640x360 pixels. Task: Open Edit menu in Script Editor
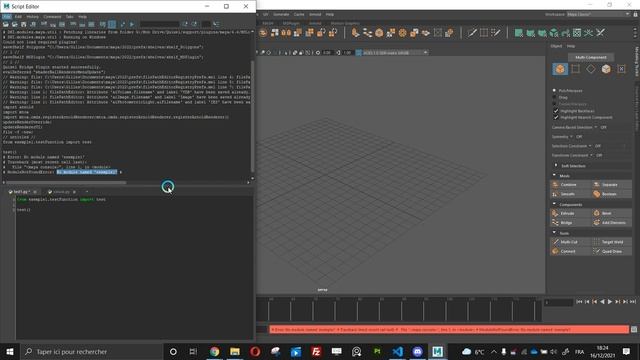tap(18, 17)
